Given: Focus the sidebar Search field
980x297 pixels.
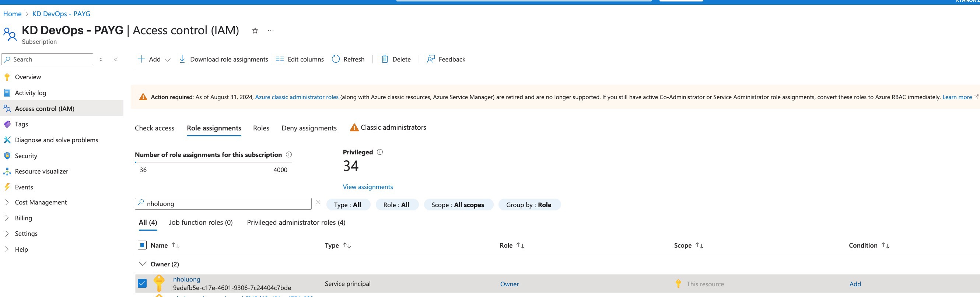Looking at the screenshot, I should [x=48, y=59].
